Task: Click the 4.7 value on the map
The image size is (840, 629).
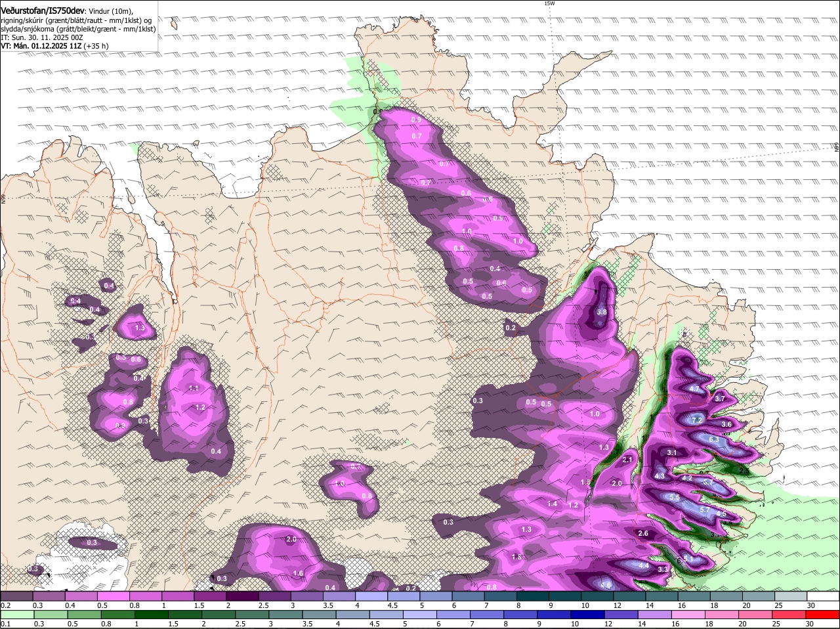Action: click(694, 389)
